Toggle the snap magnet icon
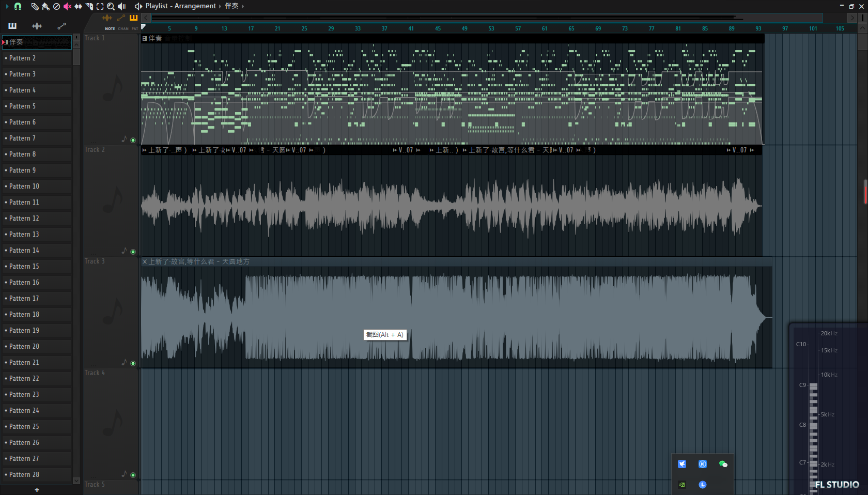This screenshot has height=495, width=868. tap(18, 6)
